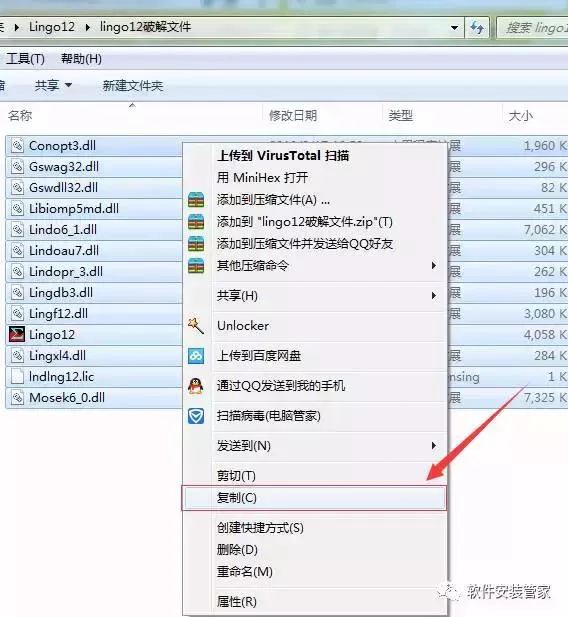This screenshot has width=568, height=617.
Task: Sort by 大小 column header
Action: (521, 116)
